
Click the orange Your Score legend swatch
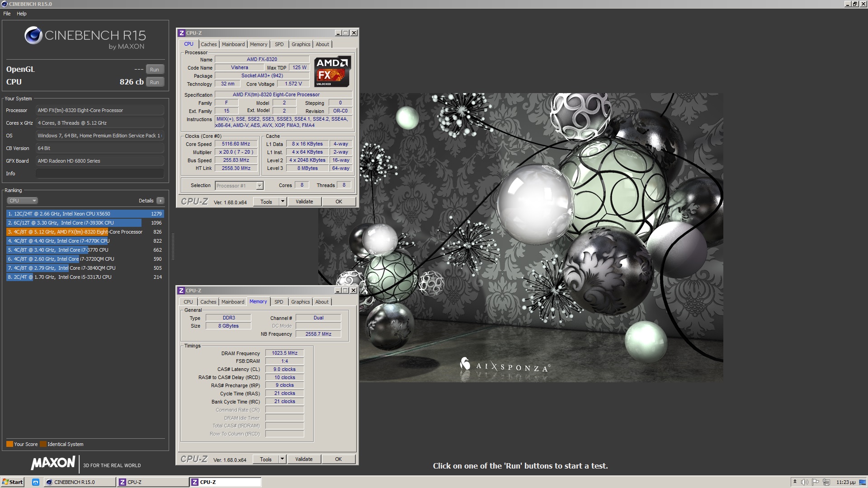pyautogui.click(x=9, y=444)
